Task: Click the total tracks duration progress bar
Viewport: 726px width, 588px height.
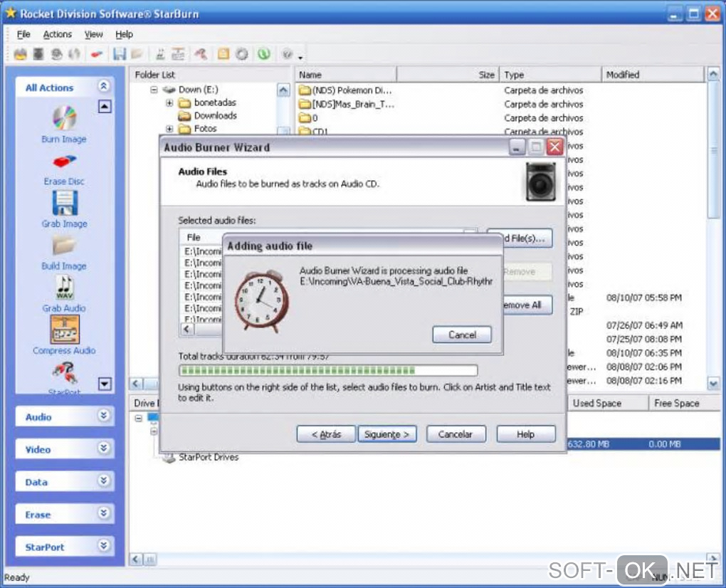Action: click(x=328, y=370)
